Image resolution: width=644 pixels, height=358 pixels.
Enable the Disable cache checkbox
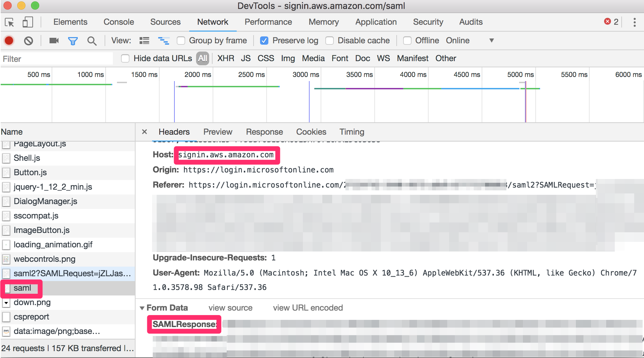pos(330,41)
